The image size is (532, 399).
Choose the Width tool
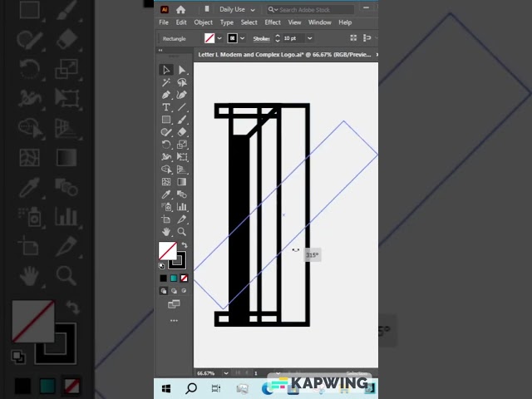coord(166,157)
